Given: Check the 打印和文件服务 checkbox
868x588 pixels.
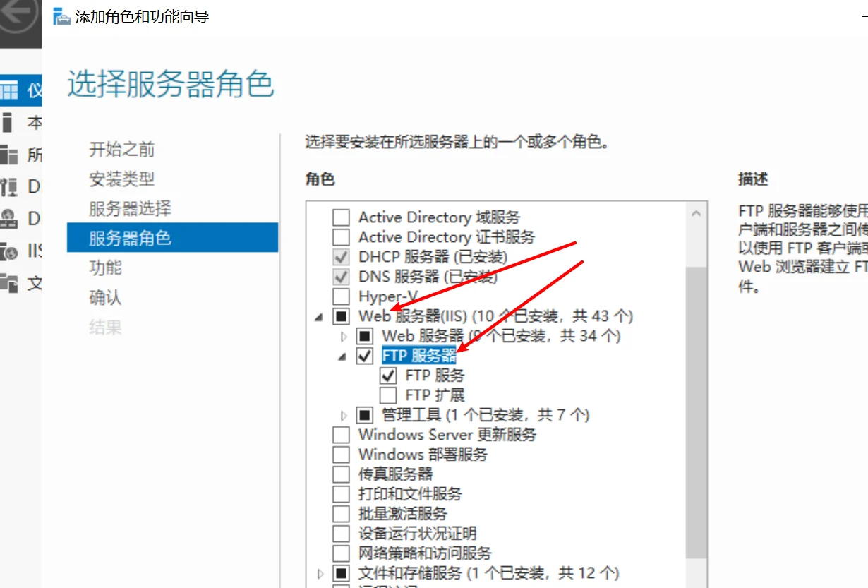Looking at the screenshot, I should pos(342,493).
